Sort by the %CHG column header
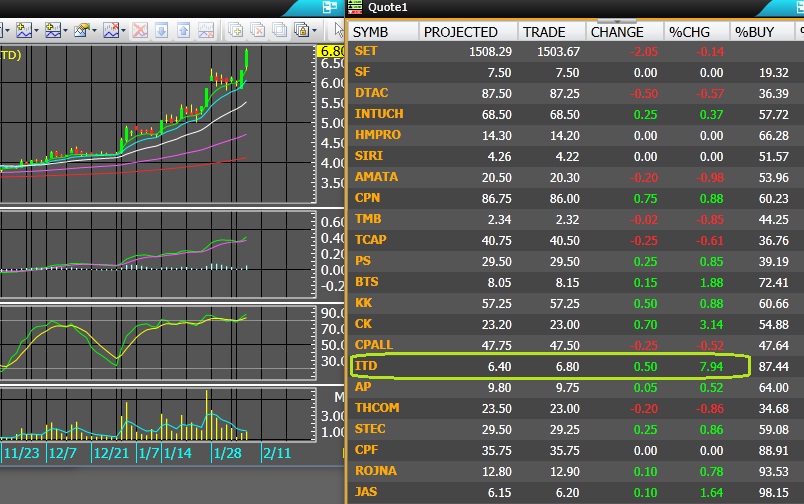The width and height of the screenshot is (804, 504). tap(689, 31)
